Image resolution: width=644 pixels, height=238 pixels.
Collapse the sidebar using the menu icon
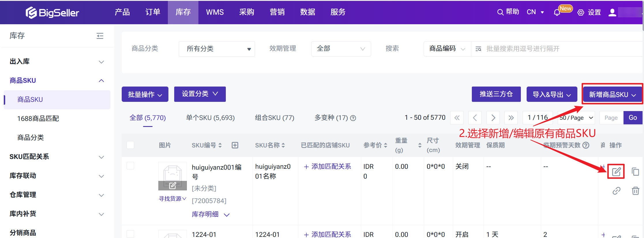(100, 36)
